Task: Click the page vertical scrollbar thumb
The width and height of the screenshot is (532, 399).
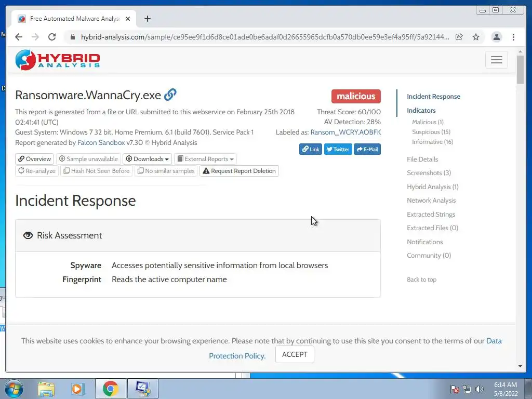Action: pos(520,69)
